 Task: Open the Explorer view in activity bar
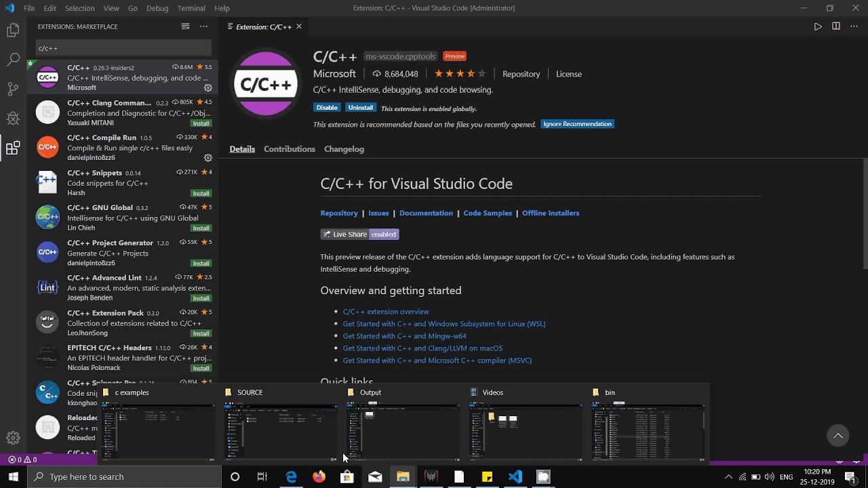[x=13, y=30]
